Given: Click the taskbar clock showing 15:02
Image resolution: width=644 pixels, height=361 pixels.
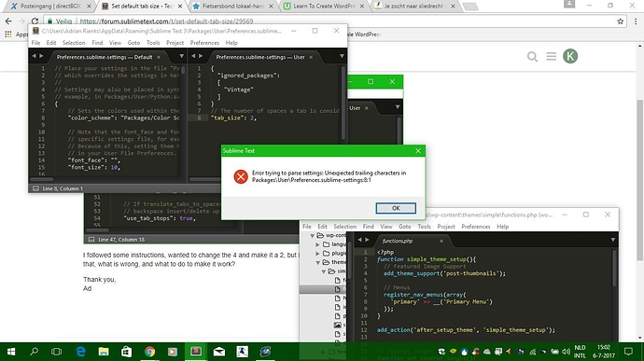Looking at the screenshot, I should click(x=603, y=352).
